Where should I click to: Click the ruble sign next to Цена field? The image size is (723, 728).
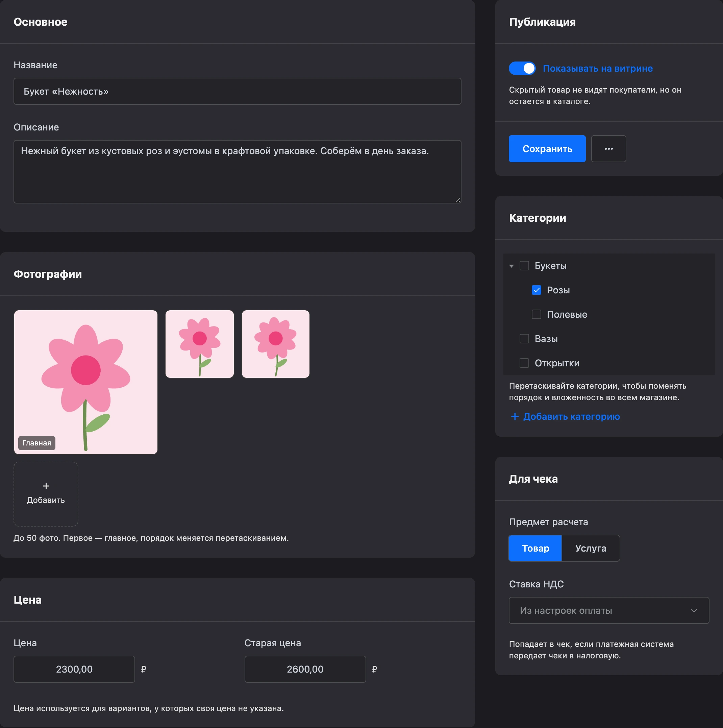tap(143, 669)
